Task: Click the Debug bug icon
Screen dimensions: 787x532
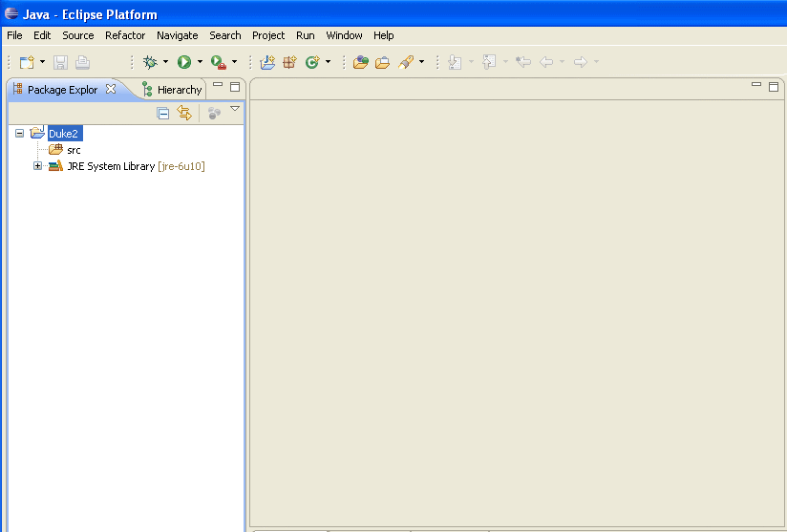Action: [x=150, y=62]
